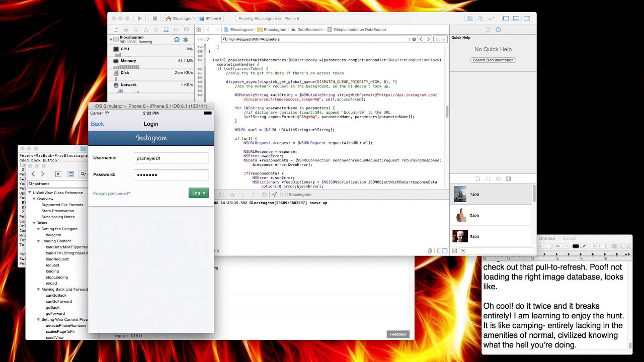Open the symbol navigator icon

[x=126, y=30]
